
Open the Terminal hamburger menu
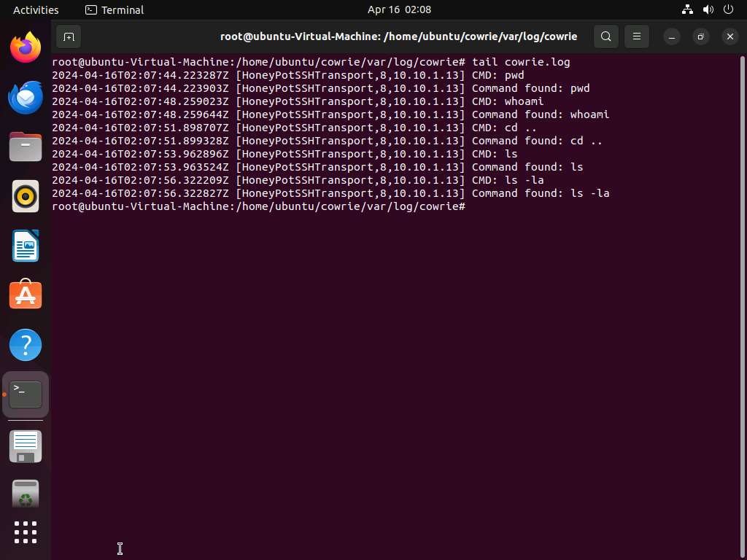pyautogui.click(x=636, y=36)
